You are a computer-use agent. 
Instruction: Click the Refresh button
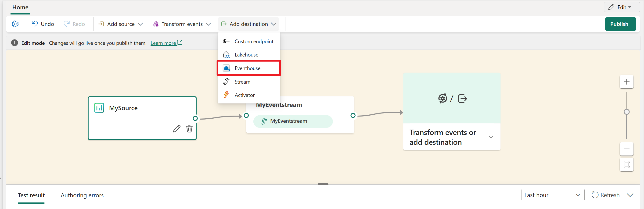tap(605, 195)
